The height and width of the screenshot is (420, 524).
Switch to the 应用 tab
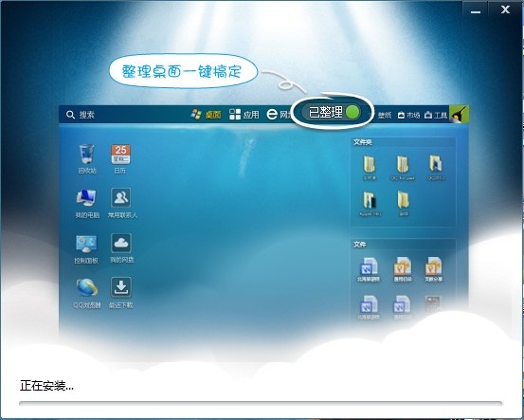pos(244,115)
